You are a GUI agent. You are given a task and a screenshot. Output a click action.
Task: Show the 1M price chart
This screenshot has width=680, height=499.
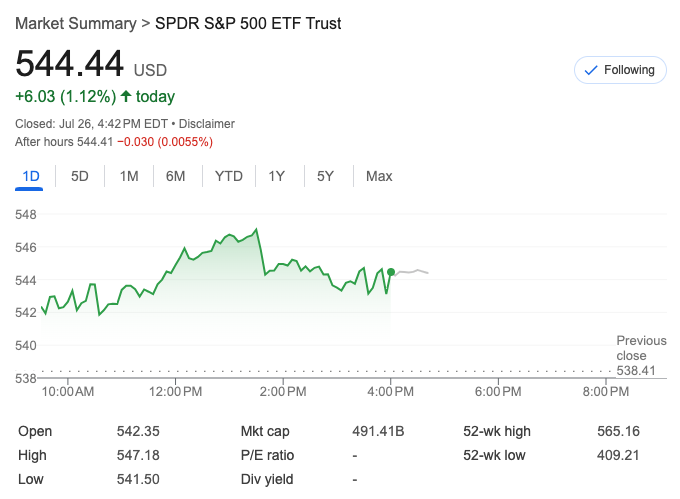point(129,177)
